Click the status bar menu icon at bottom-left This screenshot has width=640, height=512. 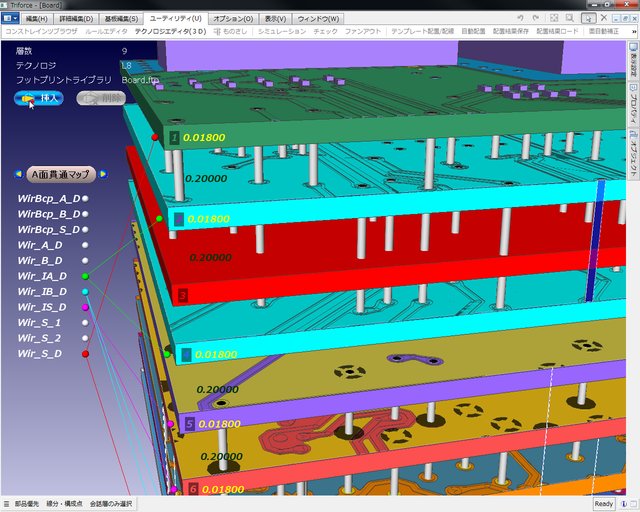pos(7,504)
